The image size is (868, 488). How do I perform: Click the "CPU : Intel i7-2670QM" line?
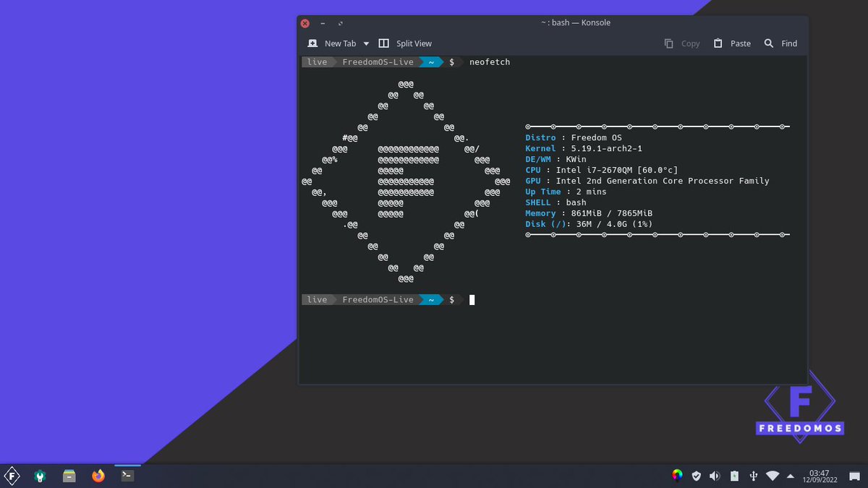tap(602, 170)
